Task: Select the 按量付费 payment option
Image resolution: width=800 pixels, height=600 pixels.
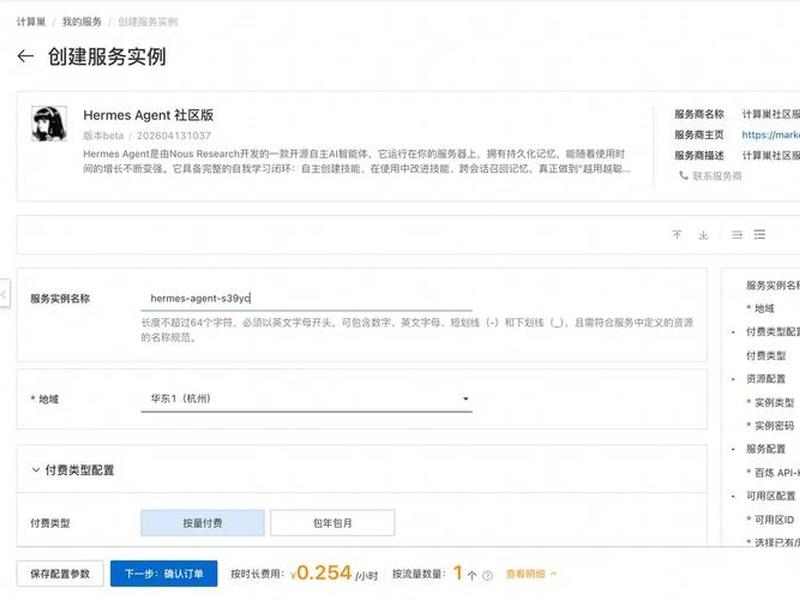Action: [203, 522]
